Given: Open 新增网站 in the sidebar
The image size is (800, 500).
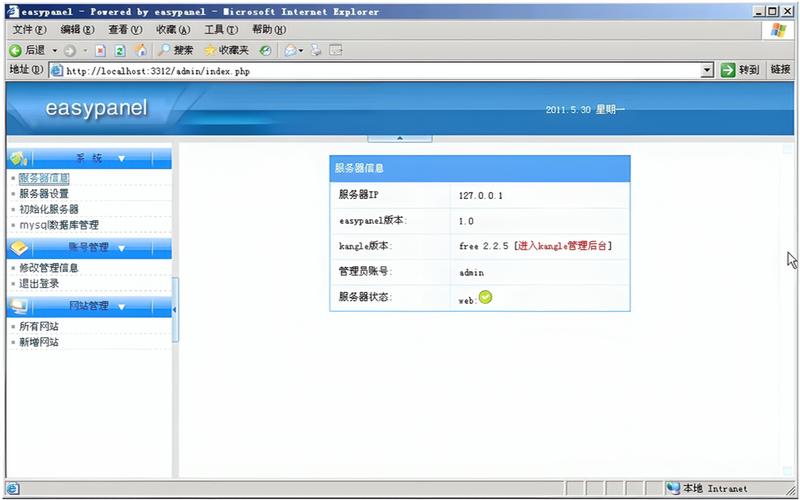Looking at the screenshot, I should point(39,342).
